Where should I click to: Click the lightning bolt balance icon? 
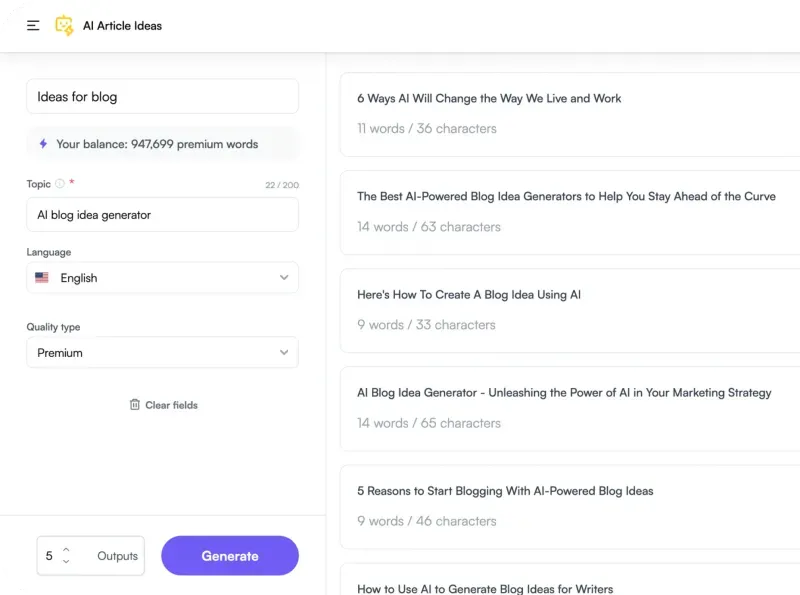(43, 144)
